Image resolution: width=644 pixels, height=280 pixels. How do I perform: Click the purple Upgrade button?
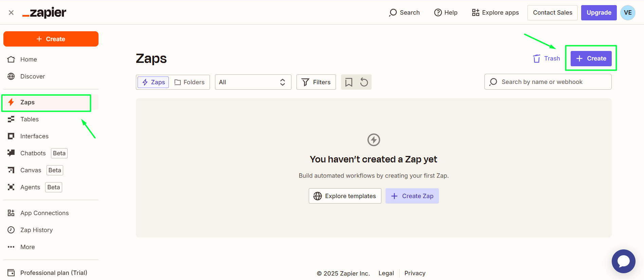coord(599,13)
